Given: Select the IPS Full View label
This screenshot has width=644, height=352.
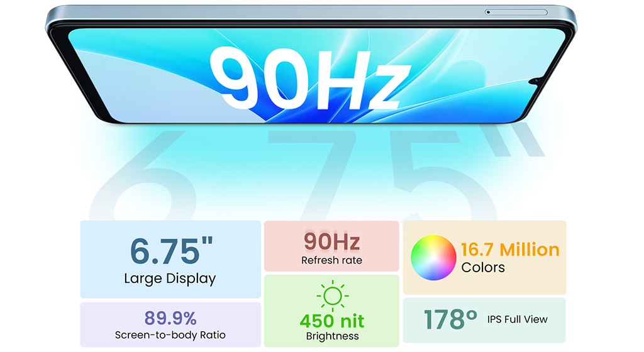Looking at the screenshot, I should [517, 319].
